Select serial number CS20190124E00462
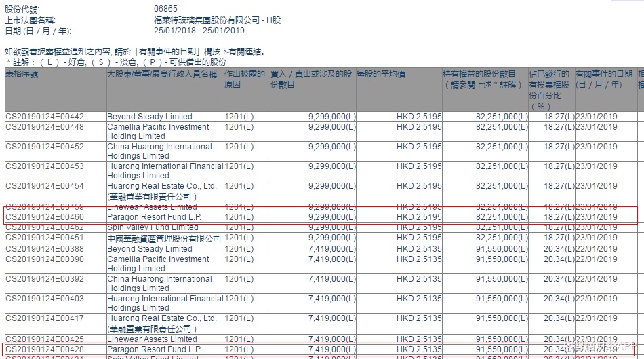Screen dimensions: 644x359 [x=45, y=227]
